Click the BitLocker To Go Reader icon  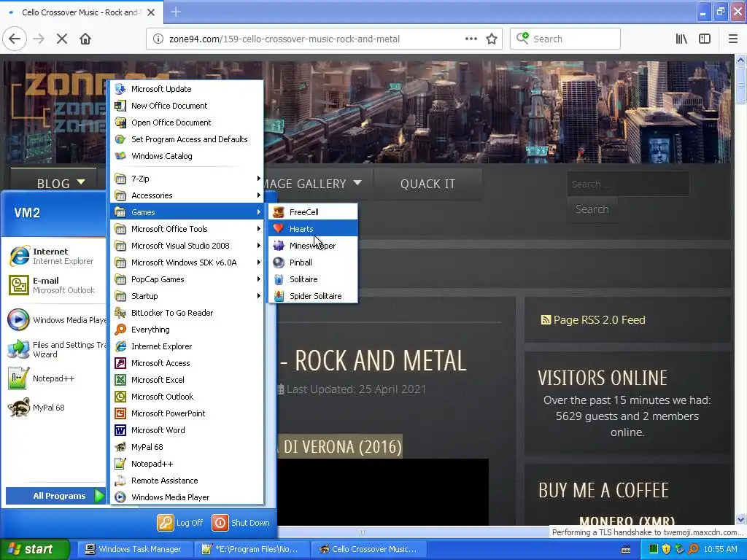point(120,313)
